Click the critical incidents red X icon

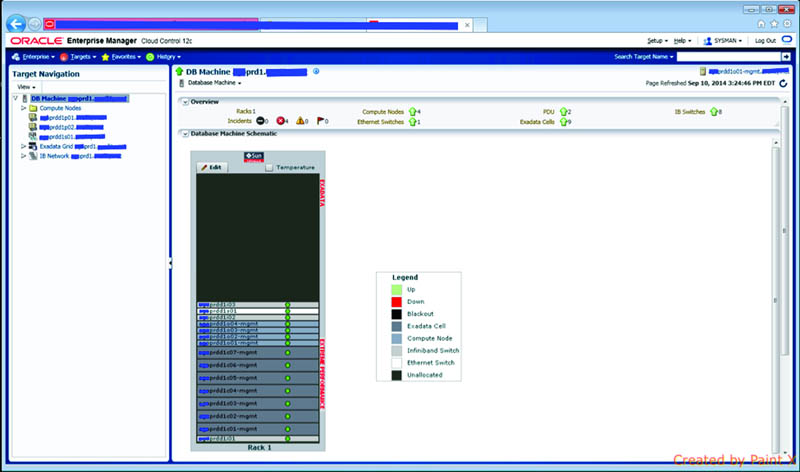click(x=280, y=121)
